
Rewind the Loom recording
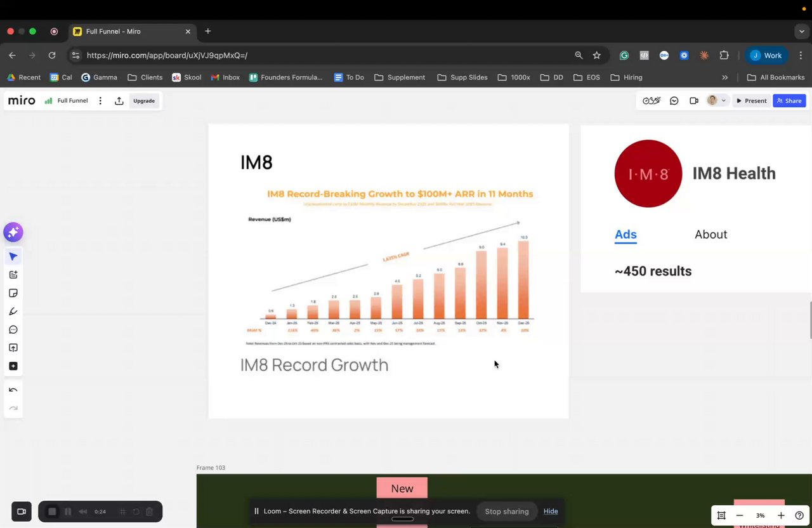point(83,511)
